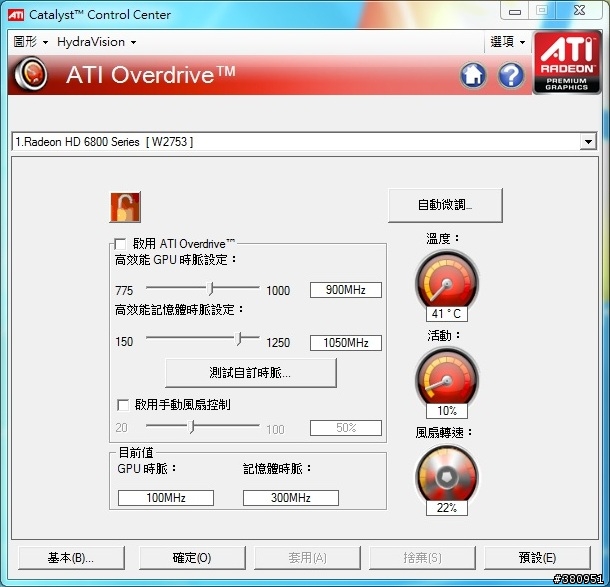Click the 捨棄(S) button
The width and height of the screenshot is (610, 587).
tap(422, 558)
